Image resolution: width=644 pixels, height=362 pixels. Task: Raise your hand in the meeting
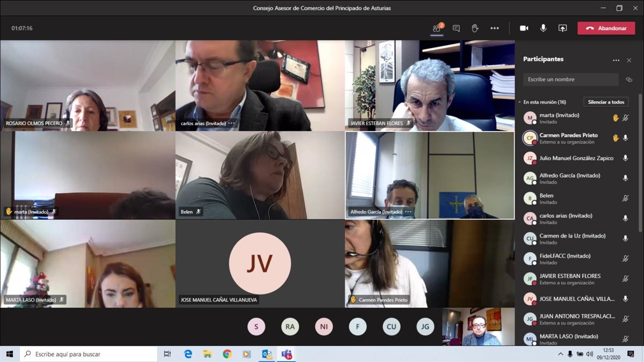pos(475,28)
